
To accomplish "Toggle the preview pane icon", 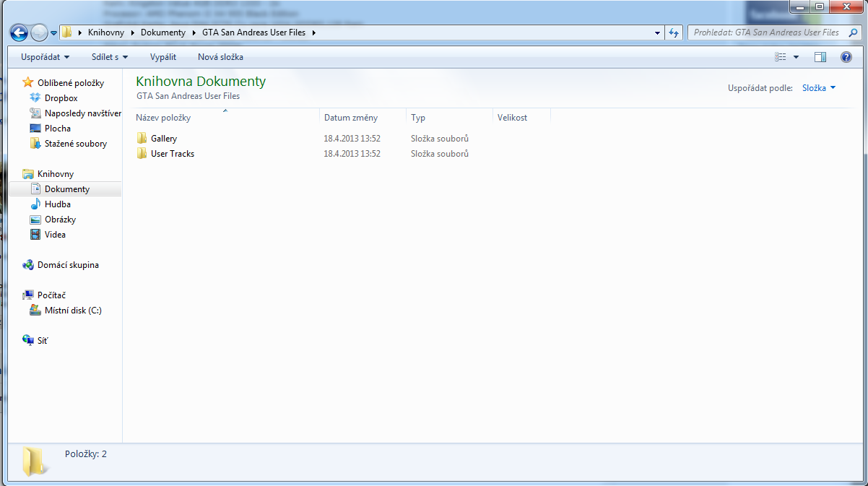I will click(820, 57).
